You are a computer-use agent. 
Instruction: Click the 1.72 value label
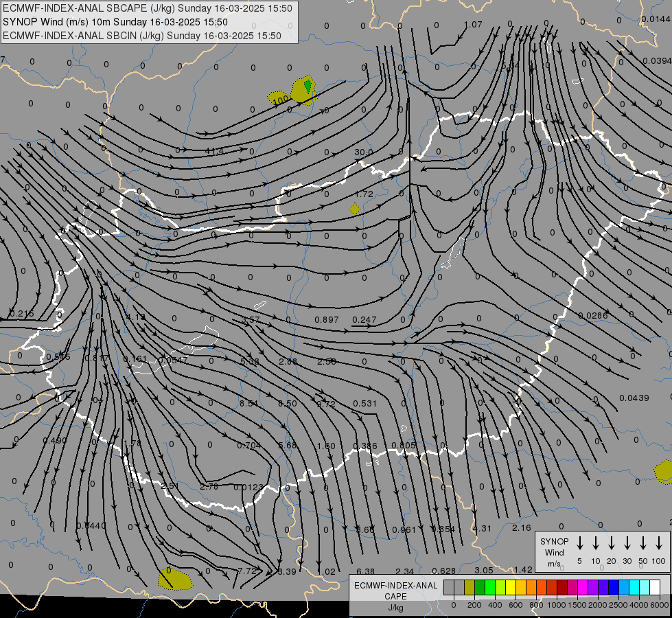pyautogui.click(x=364, y=194)
